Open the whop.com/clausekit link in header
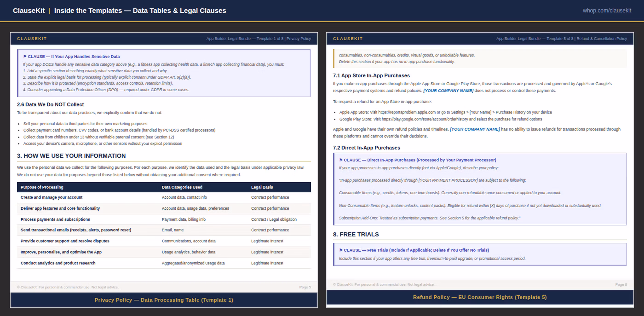Image resolution: width=644 pixels, height=316 pixels. (607, 11)
